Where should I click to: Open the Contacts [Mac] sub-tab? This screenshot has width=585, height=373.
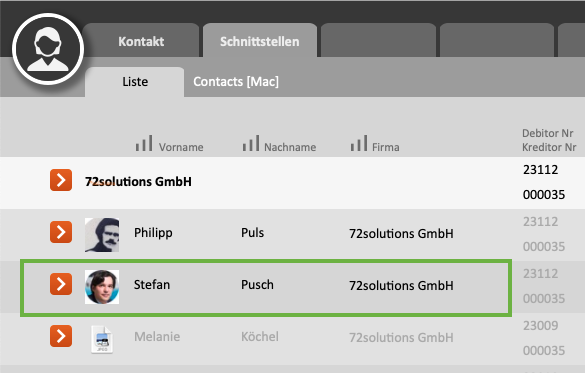(x=236, y=82)
